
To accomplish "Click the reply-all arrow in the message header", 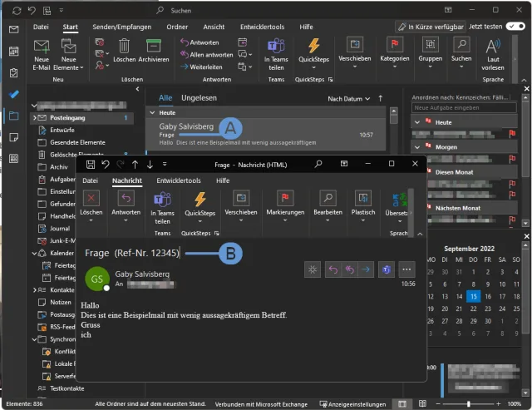I will [347, 269].
